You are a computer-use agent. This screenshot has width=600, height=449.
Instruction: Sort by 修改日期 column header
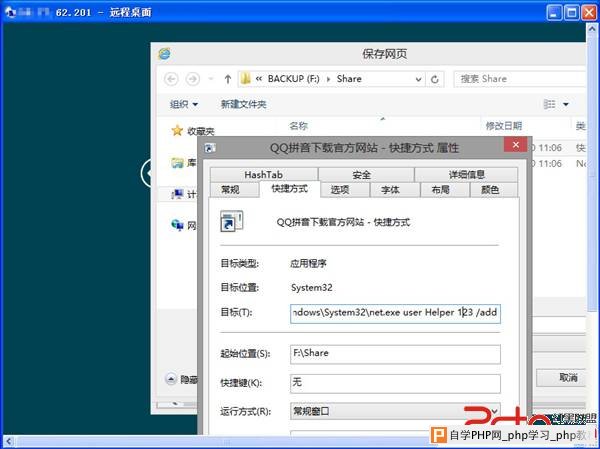pos(504,126)
